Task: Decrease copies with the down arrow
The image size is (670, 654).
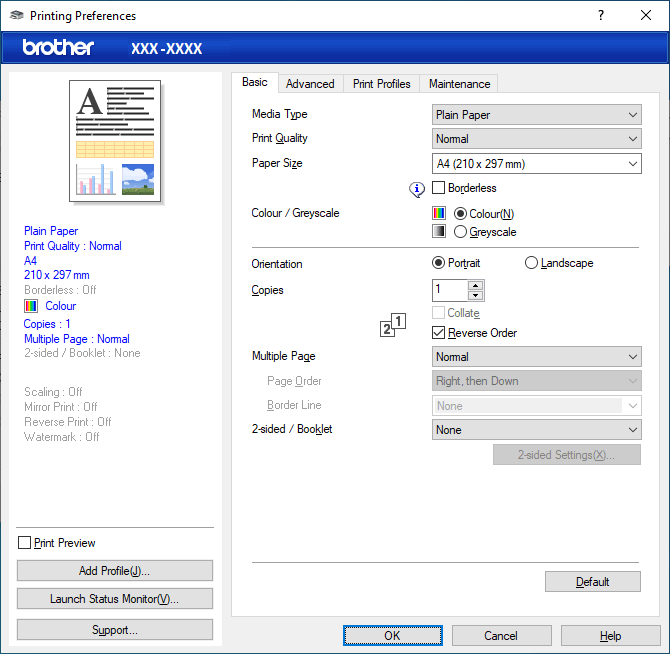Action: click(x=476, y=296)
